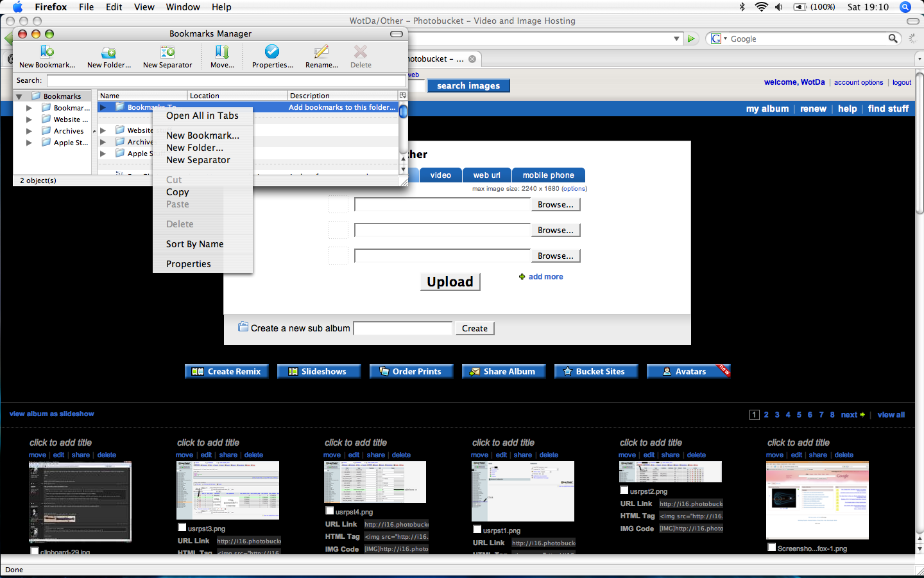Toggle checkbox for usrpst3.png
Viewport: 924px width, 578px height.
click(x=182, y=527)
